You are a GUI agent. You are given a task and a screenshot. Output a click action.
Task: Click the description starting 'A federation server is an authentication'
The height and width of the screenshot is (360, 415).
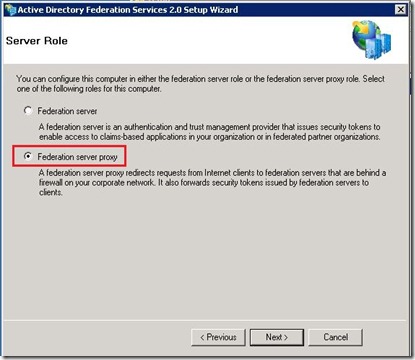(x=210, y=132)
